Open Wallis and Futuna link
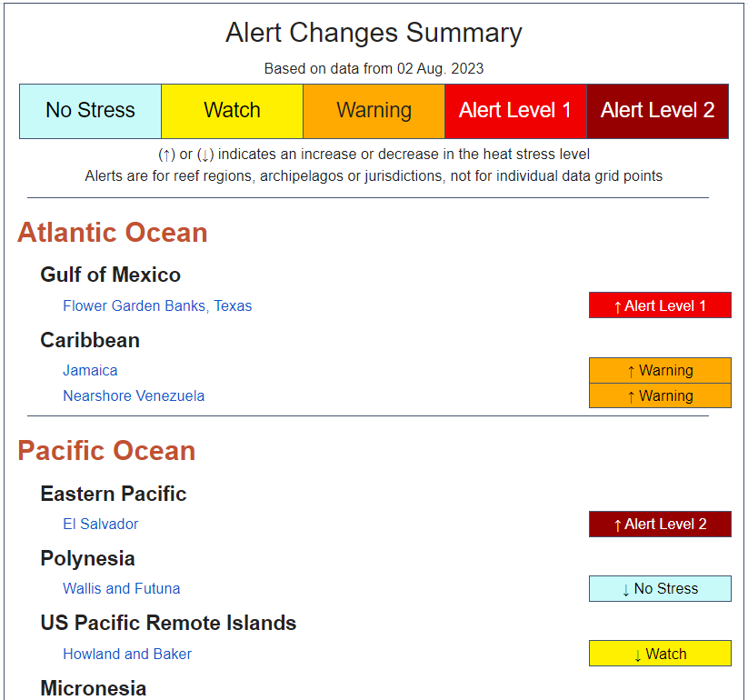The height and width of the screenshot is (700, 748). pyautogui.click(x=122, y=588)
